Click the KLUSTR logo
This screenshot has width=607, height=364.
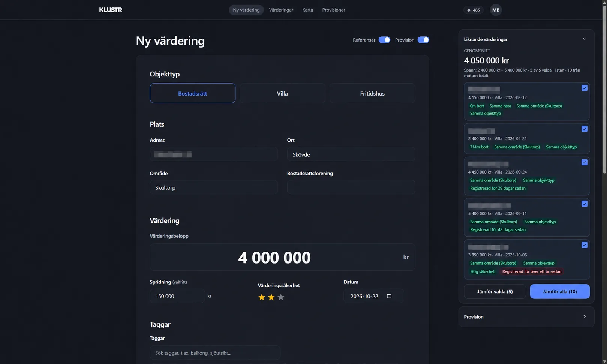pos(111,10)
